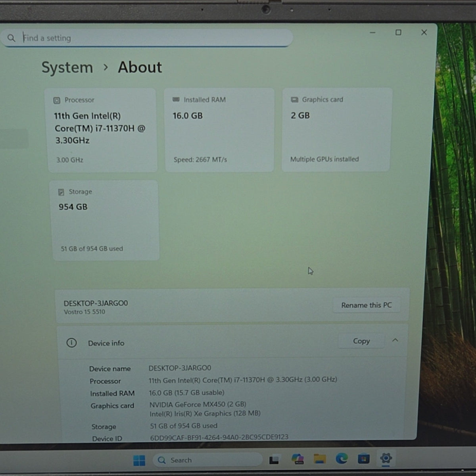This screenshot has width=476, height=476.
Task: Open the Windows Start menu
Action: pyautogui.click(x=139, y=460)
